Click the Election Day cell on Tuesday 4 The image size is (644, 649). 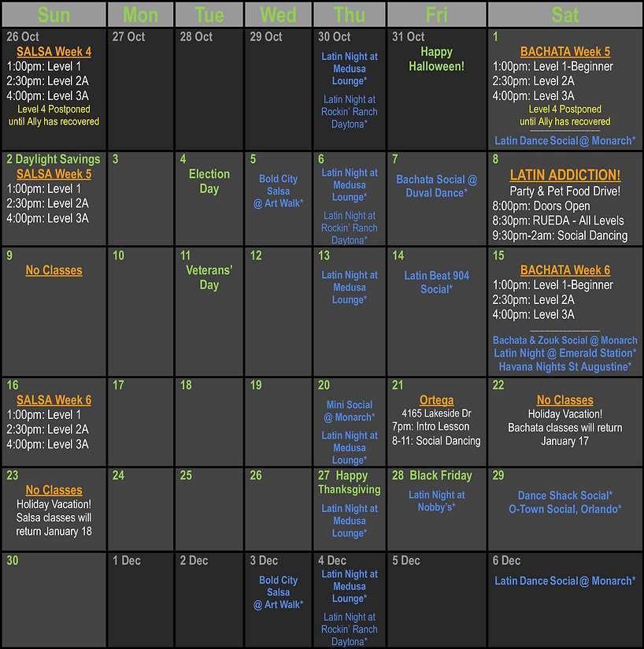pos(209,181)
